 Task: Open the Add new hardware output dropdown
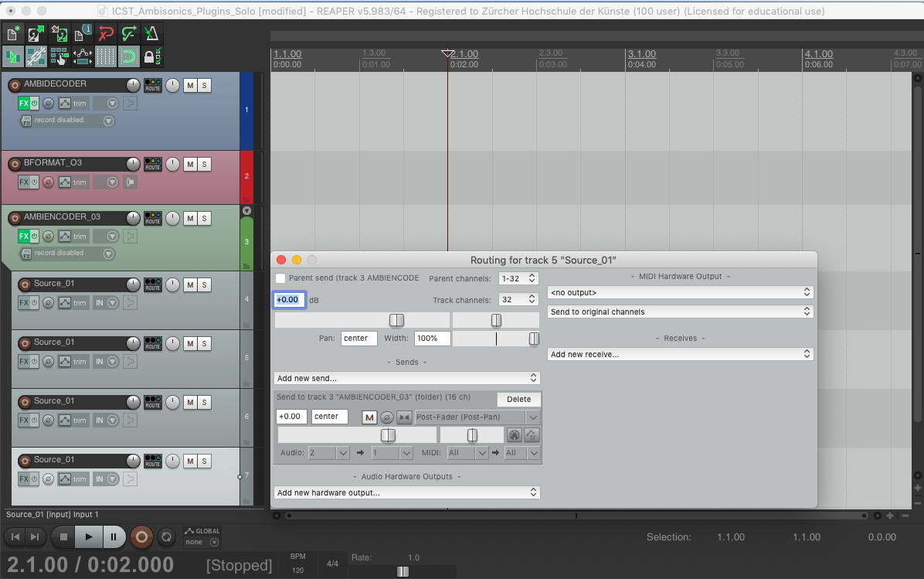coord(406,492)
